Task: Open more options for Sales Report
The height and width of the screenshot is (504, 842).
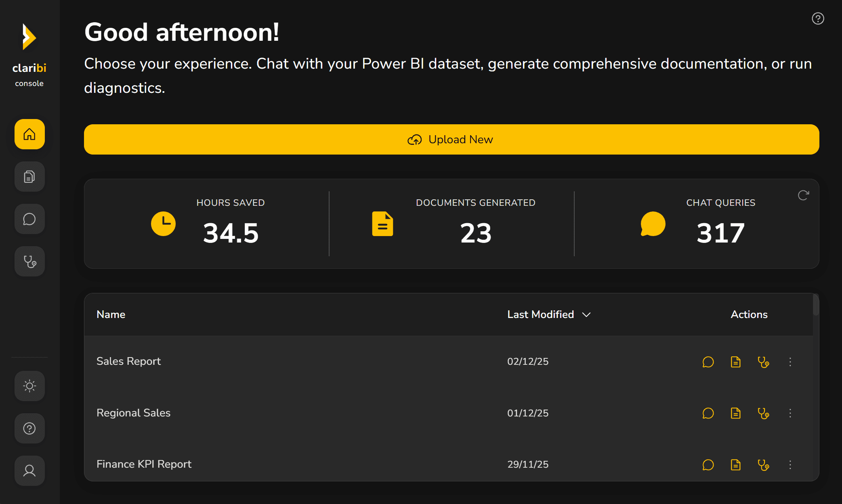Action: (790, 362)
